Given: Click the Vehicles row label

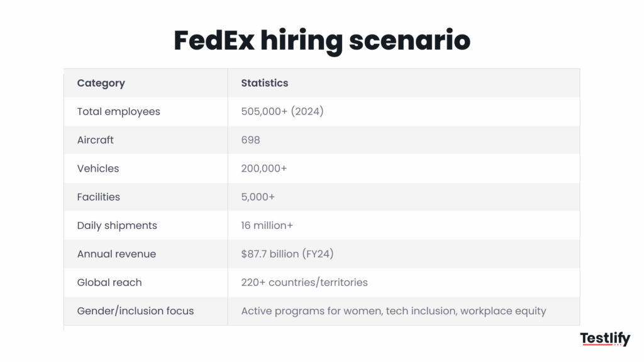Looking at the screenshot, I should click(x=97, y=168).
